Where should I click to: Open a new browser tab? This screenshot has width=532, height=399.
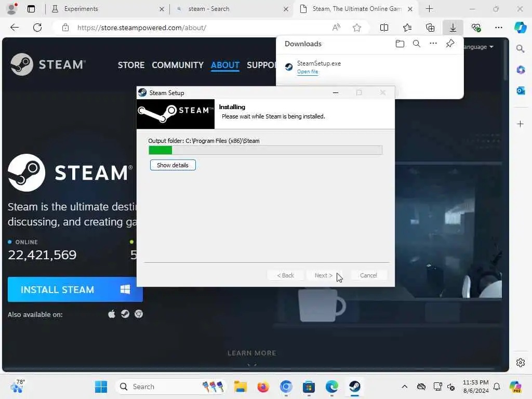click(430, 9)
